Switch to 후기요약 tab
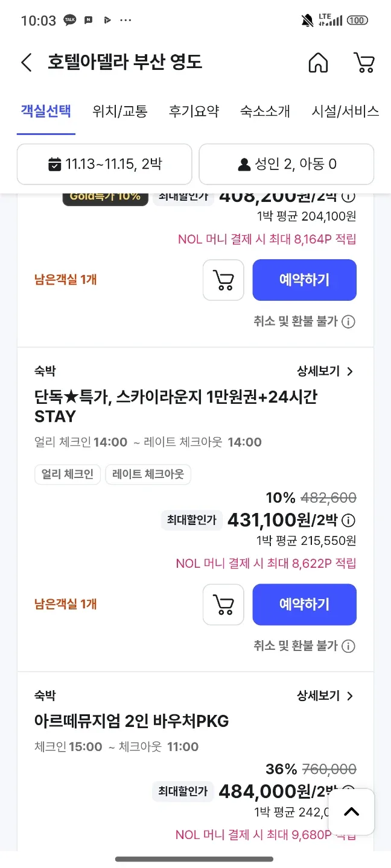 tap(194, 111)
